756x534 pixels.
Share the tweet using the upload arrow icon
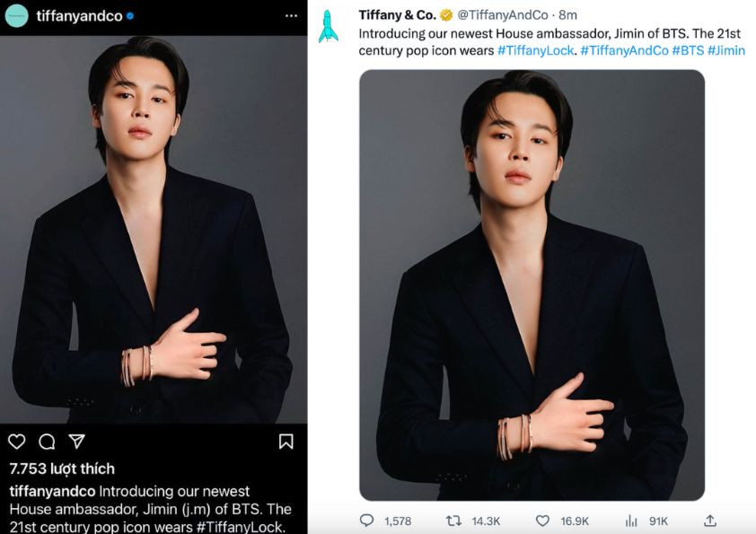[x=709, y=520]
